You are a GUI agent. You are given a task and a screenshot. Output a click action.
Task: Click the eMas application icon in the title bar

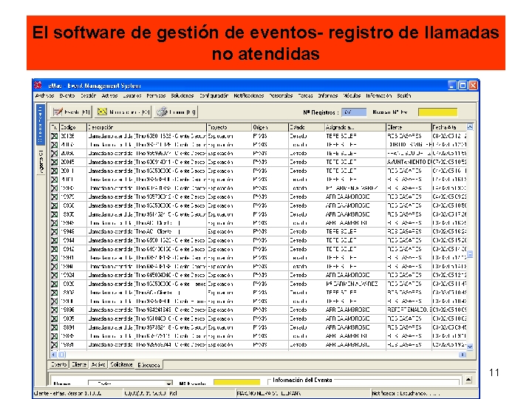(x=38, y=85)
